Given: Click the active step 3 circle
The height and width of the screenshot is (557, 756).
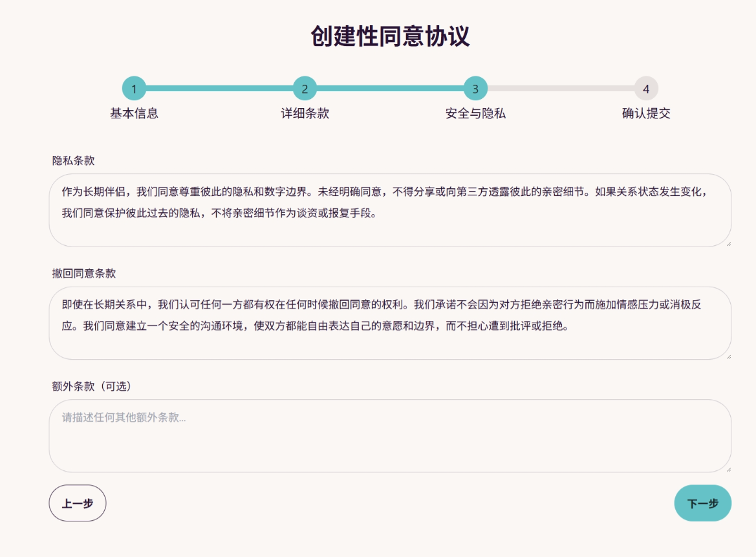Looking at the screenshot, I should 475,89.
